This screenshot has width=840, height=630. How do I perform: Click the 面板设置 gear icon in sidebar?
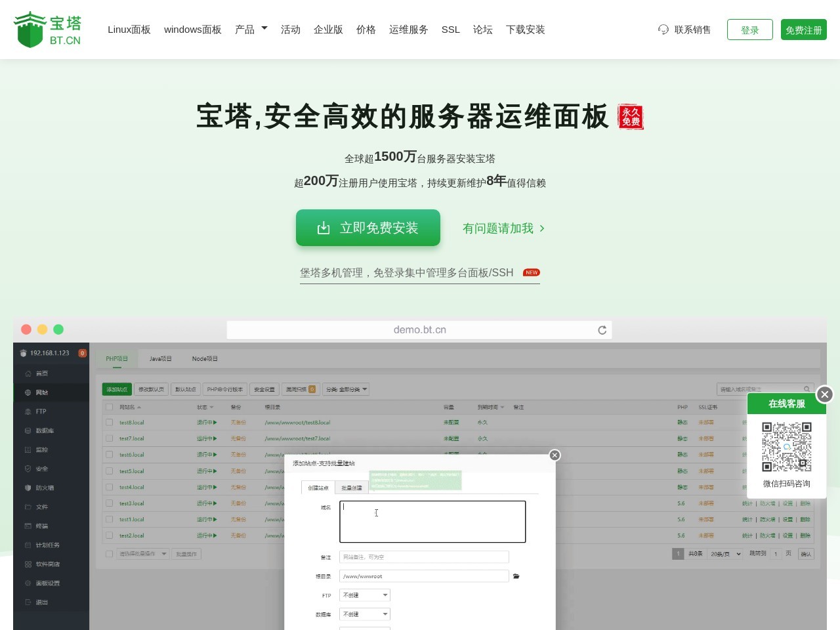(x=28, y=583)
